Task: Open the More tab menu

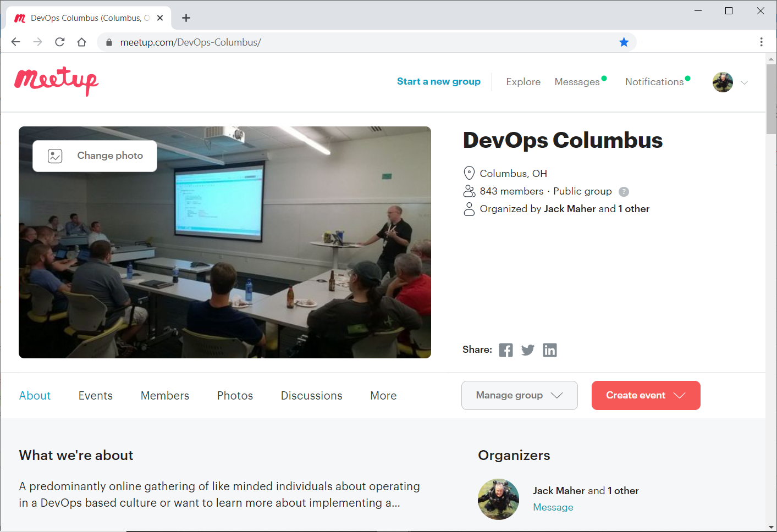Action: click(x=383, y=396)
